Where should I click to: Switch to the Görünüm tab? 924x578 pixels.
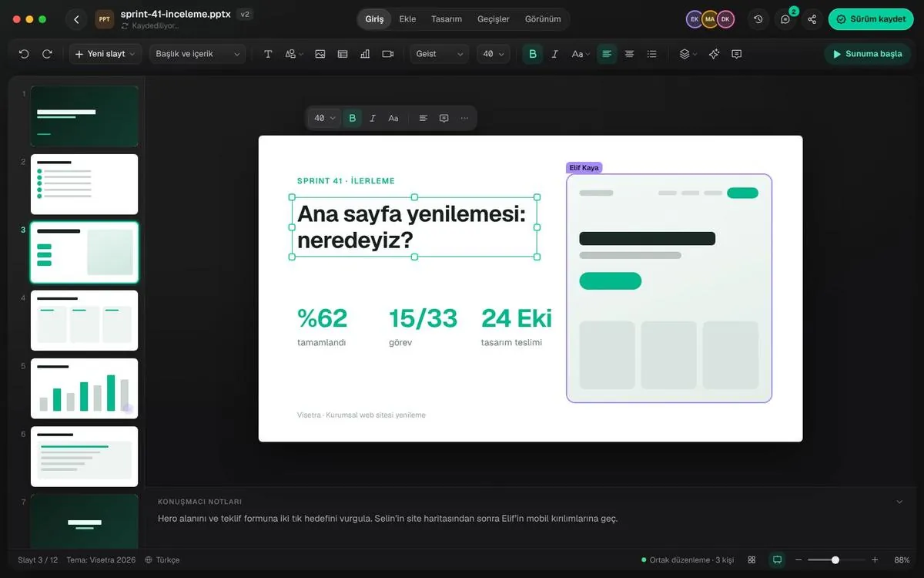tap(543, 19)
